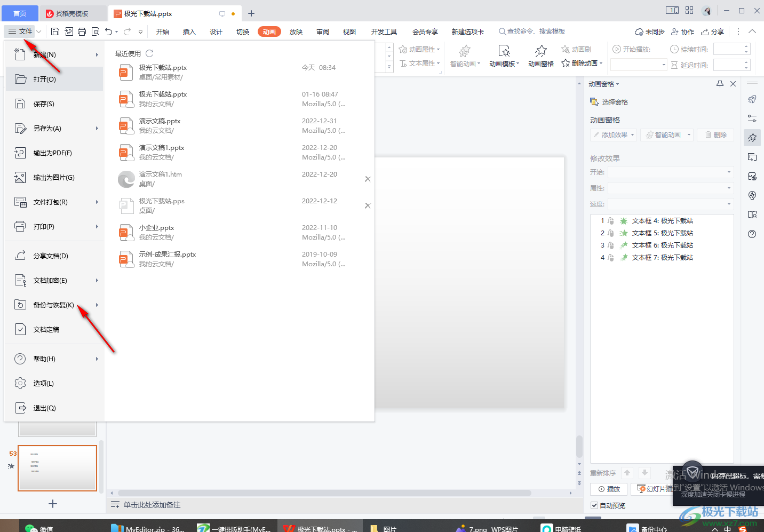
Task: Click the print icon in quick toolbar
Action: [x=82, y=31]
